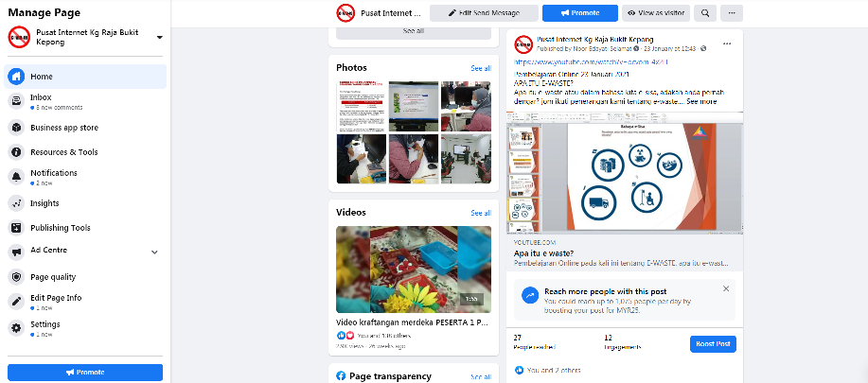This screenshot has width=868, height=383.
Task: Open the YouTube link in the post
Action: pos(591,62)
